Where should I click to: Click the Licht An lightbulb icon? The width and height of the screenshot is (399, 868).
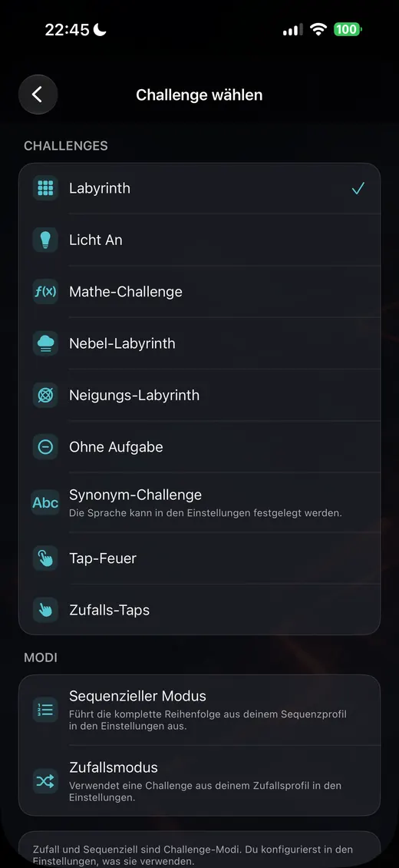(x=45, y=240)
